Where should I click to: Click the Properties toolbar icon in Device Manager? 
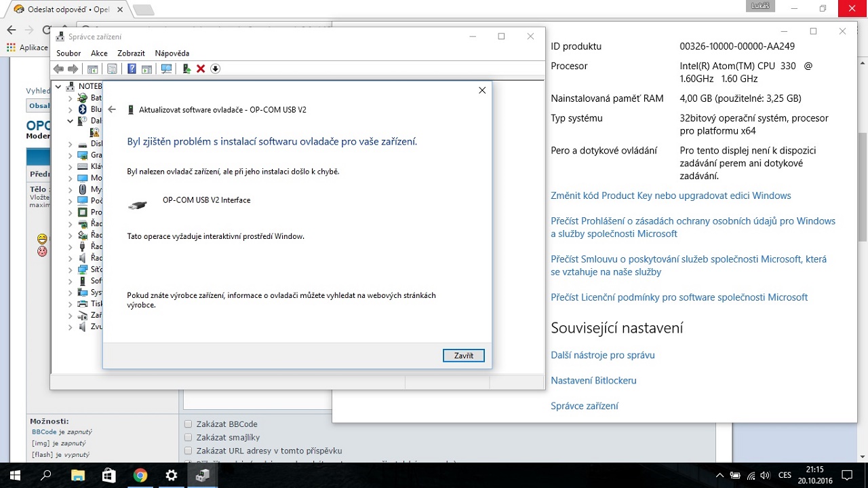[112, 69]
